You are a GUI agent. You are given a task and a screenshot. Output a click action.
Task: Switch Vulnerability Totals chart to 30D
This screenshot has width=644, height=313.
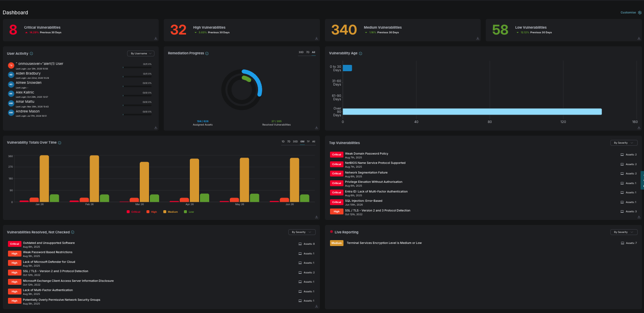click(295, 142)
